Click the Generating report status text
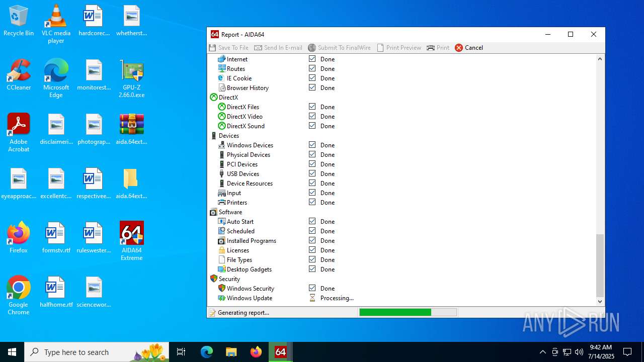The height and width of the screenshot is (362, 644). pos(244,313)
